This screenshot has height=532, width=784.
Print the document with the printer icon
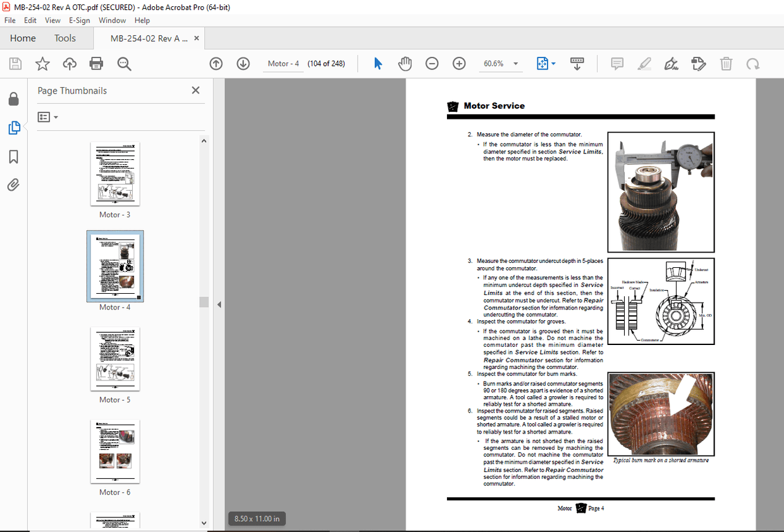point(97,64)
